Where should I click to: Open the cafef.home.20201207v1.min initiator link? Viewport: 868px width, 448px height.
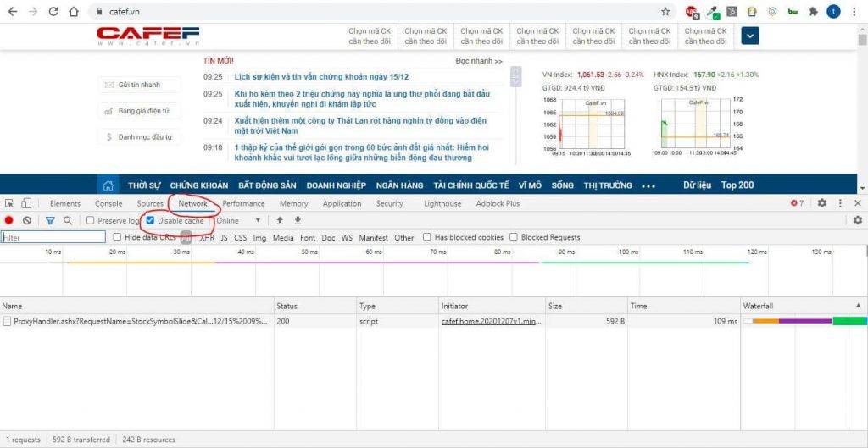pos(492,321)
